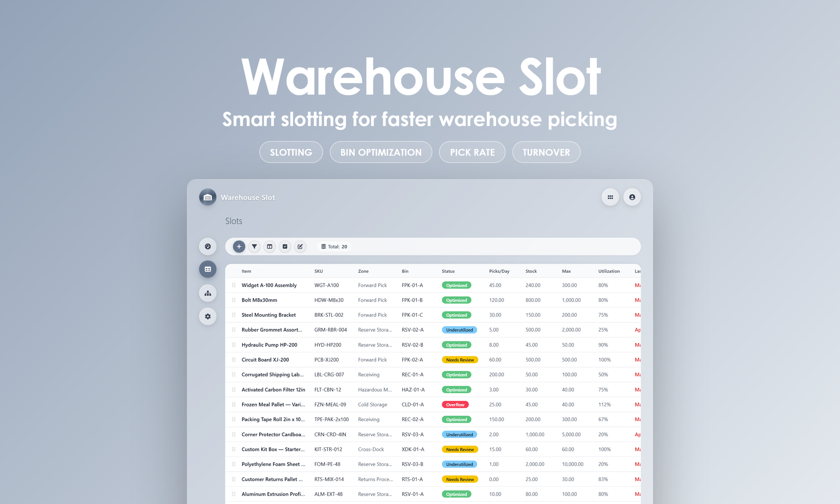Image resolution: width=840 pixels, height=504 pixels.
Task: Click drag handle of Customer Returns Pallet row
Action: 234,479
